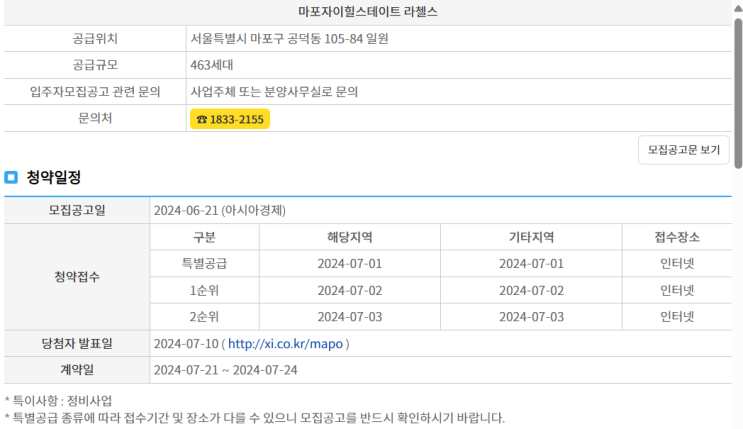
Task: Click the 1순위 row label
Action: [x=204, y=290]
